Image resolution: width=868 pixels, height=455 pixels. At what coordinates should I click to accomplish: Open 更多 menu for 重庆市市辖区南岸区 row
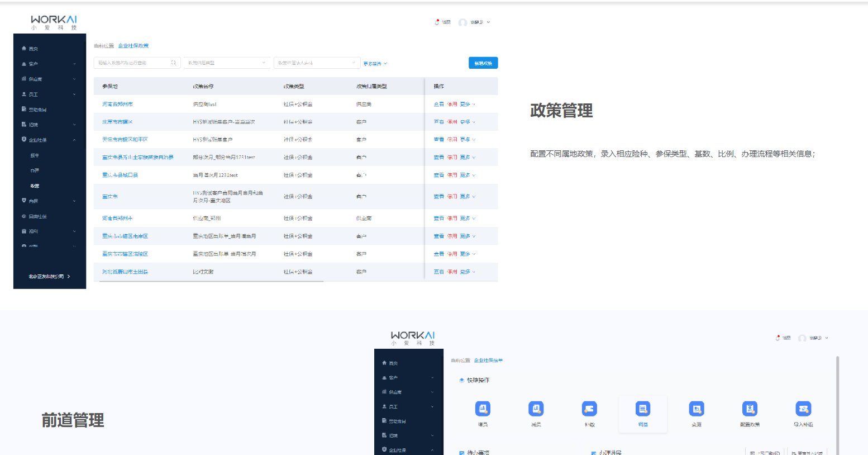[x=468, y=236]
